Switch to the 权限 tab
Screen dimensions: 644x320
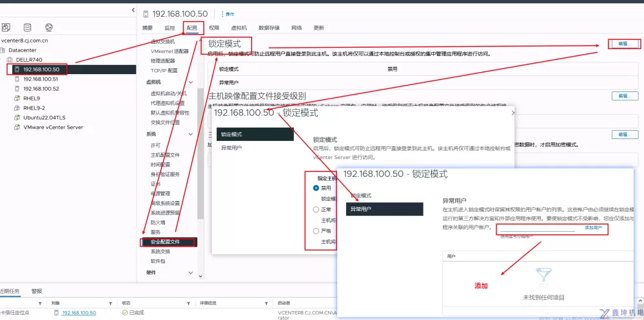pyautogui.click(x=214, y=28)
